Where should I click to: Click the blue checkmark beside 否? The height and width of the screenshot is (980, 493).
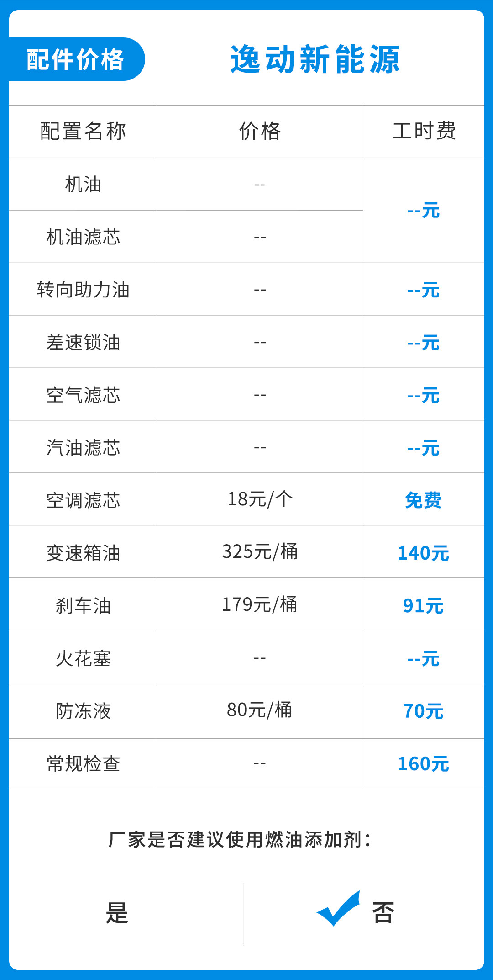click(x=338, y=908)
